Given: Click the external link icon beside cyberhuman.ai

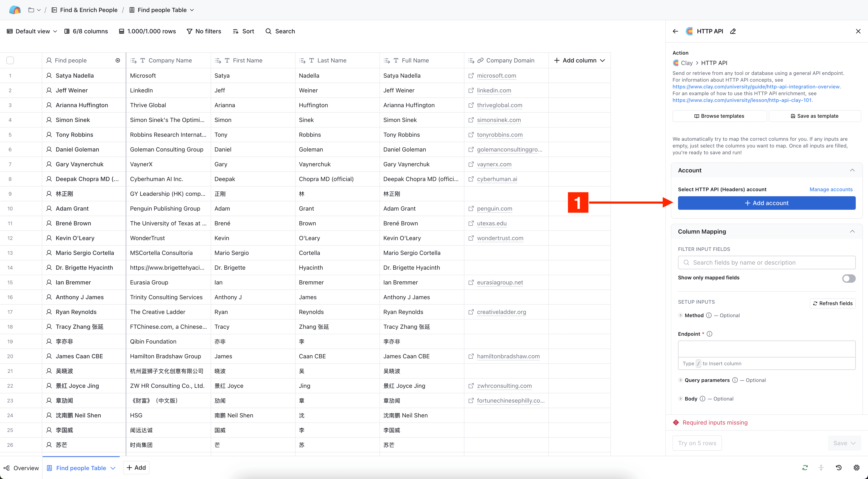Looking at the screenshot, I should [471, 179].
